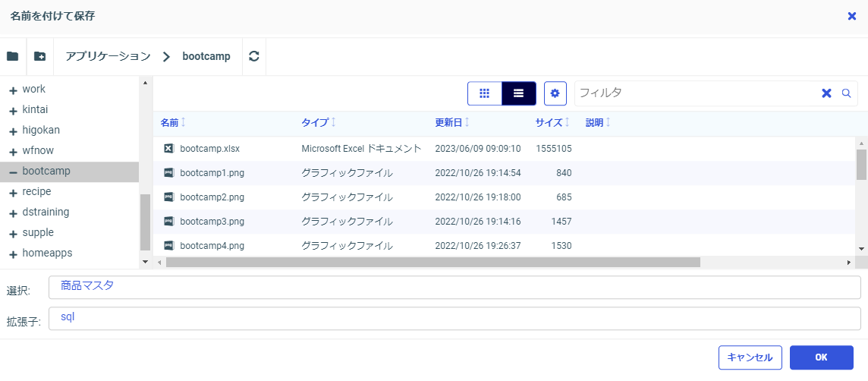
Task: Click the folder icon in the toolbar
Action: pos(13,57)
